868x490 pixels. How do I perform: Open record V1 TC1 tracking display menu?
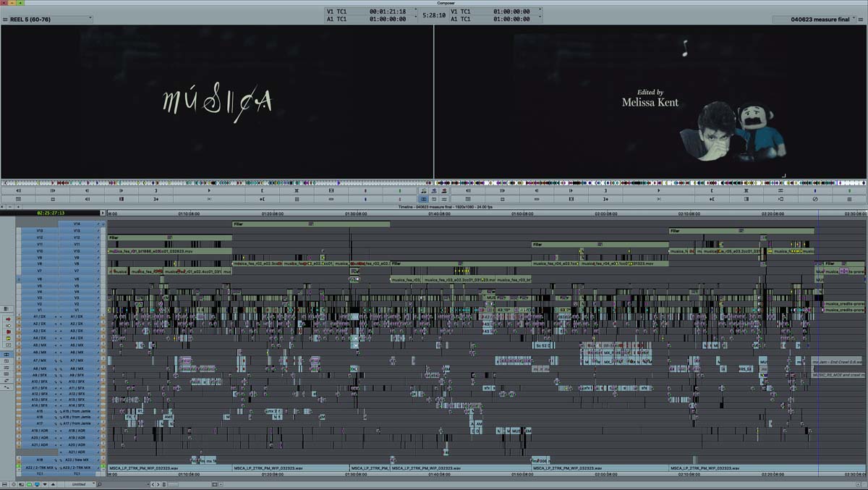(x=496, y=12)
